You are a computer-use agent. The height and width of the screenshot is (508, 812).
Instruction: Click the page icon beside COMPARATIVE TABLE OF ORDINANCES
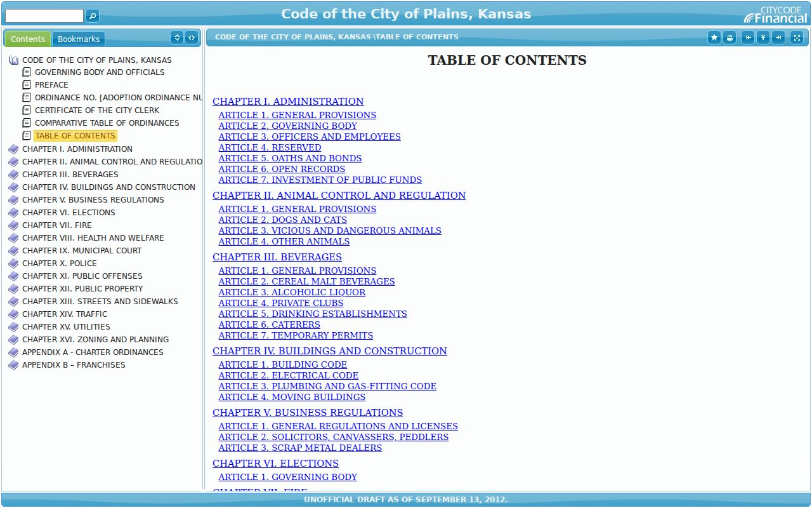pyautogui.click(x=27, y=123)
